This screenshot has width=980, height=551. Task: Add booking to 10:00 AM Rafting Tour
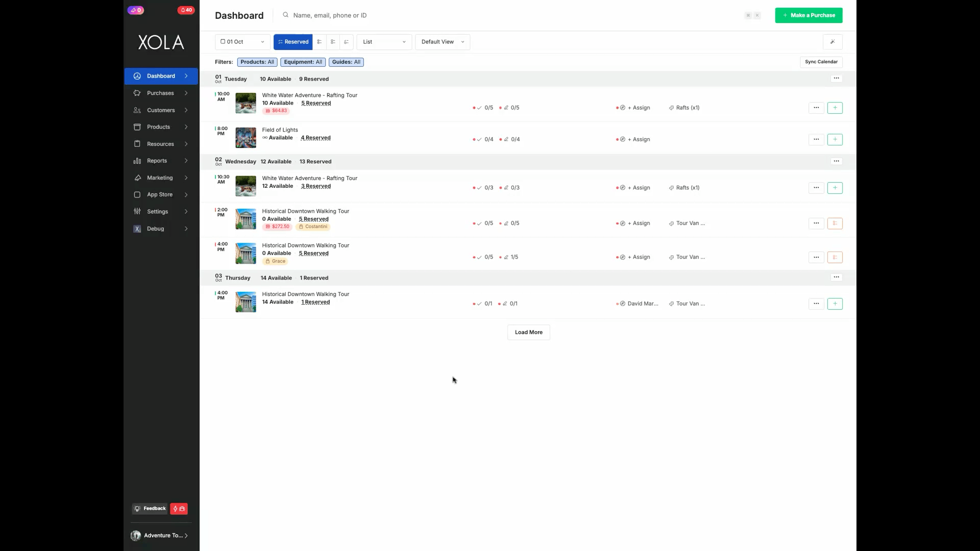coord(835,108)
